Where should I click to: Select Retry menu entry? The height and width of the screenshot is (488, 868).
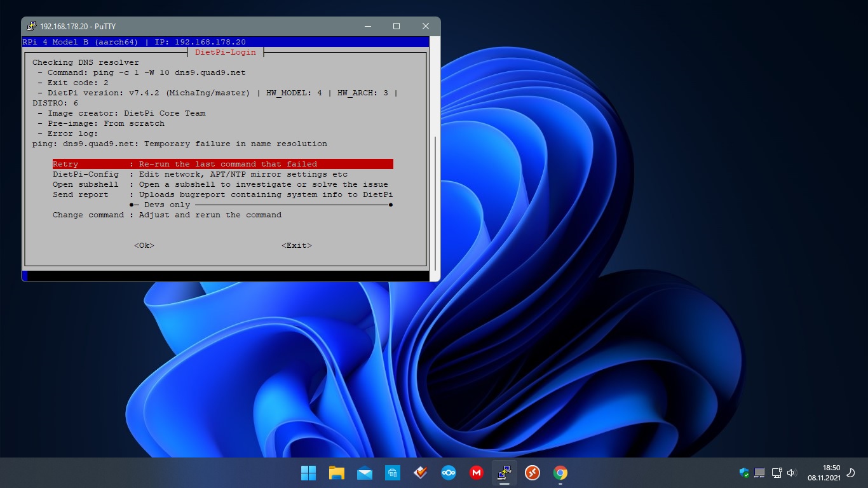click(223, 164)
